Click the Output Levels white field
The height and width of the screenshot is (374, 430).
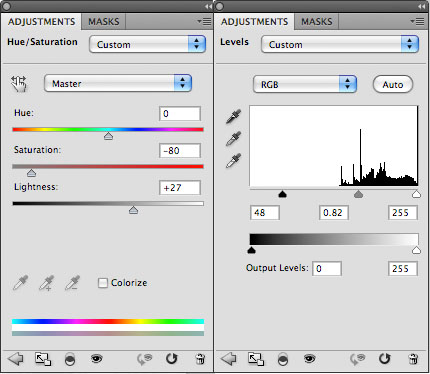[x=403, y=269]
